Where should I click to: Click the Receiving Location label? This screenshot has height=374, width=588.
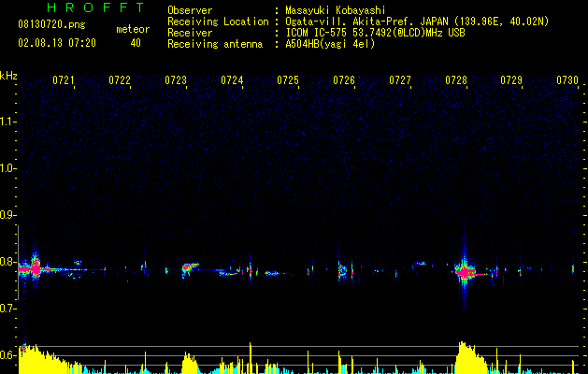coord(218,22)
